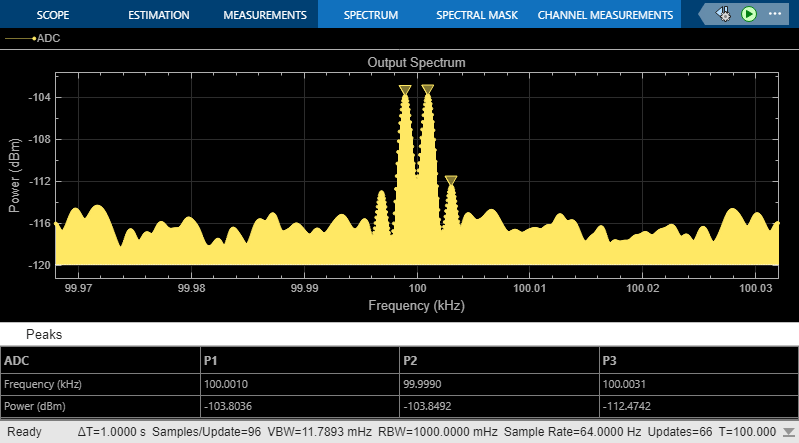Click the peak marker at 99.9990 kHz

coord(405,90)
